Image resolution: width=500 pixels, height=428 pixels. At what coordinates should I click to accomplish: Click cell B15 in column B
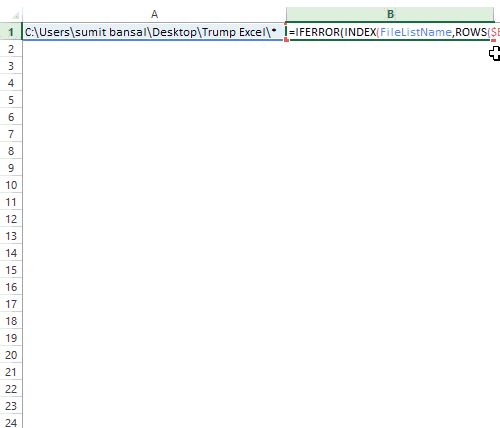(x=390, y=270)
